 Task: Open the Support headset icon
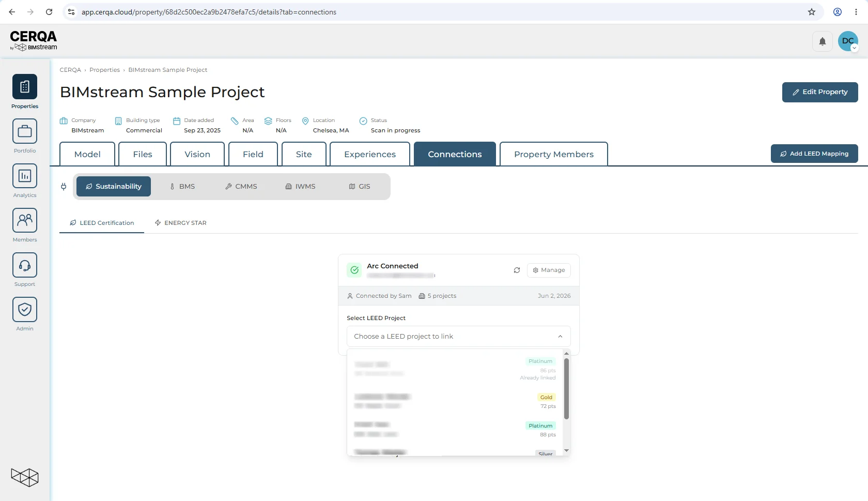[25, 264]
